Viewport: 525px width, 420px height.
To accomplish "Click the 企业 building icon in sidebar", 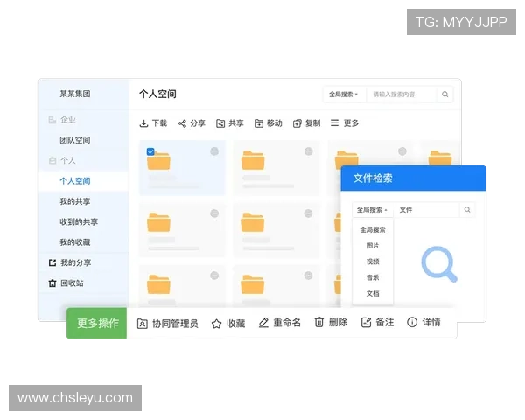I will coord(52,120).
